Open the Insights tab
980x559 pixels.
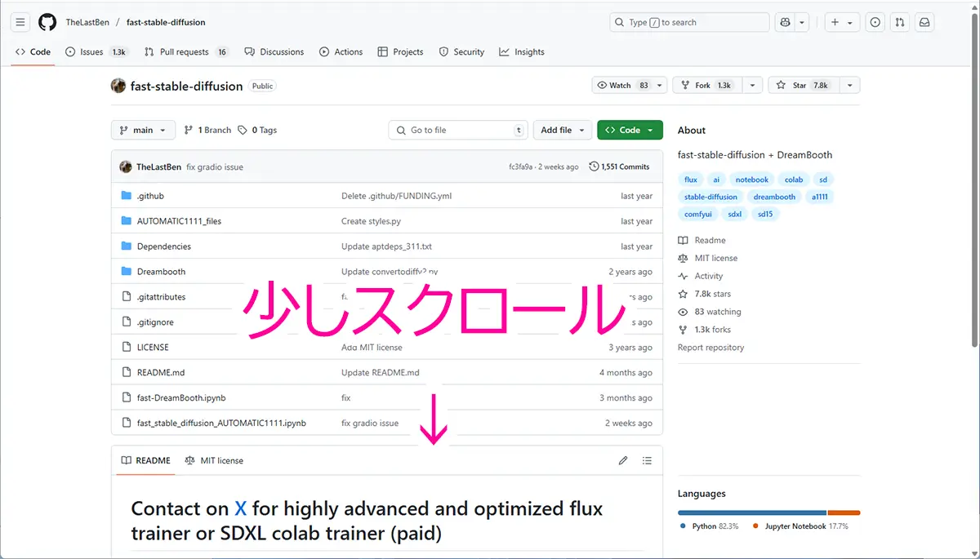click(x=522, y=51)
